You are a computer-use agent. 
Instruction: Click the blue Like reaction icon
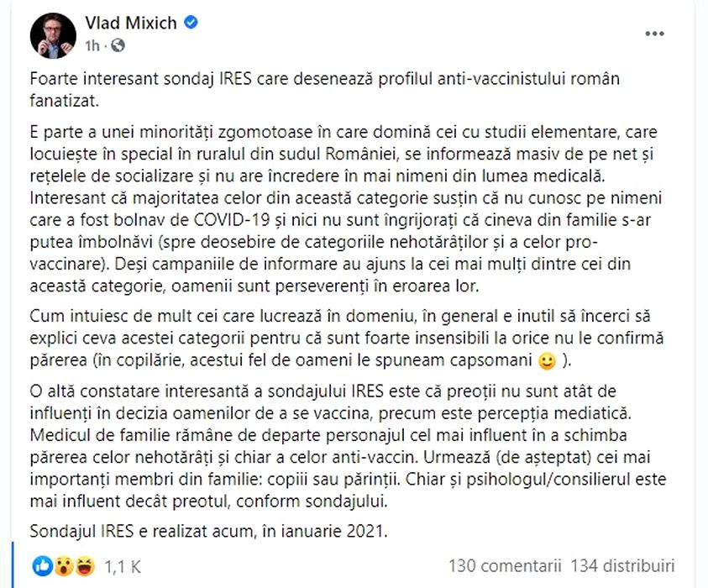[x=43, y=566]
